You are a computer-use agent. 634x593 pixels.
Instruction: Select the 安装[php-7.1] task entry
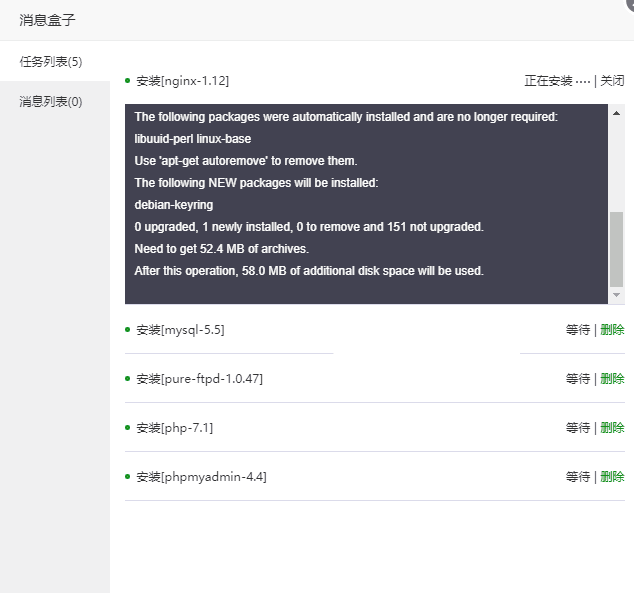point(174,428)
